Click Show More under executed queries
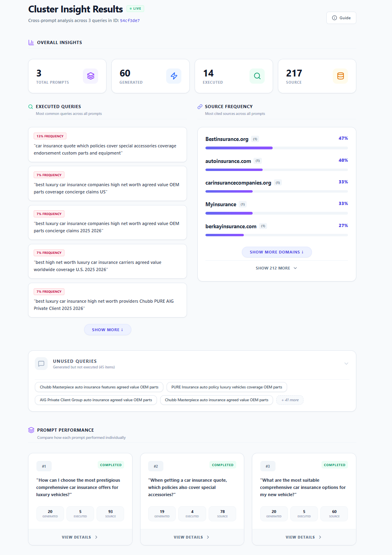 coord(107,330)
